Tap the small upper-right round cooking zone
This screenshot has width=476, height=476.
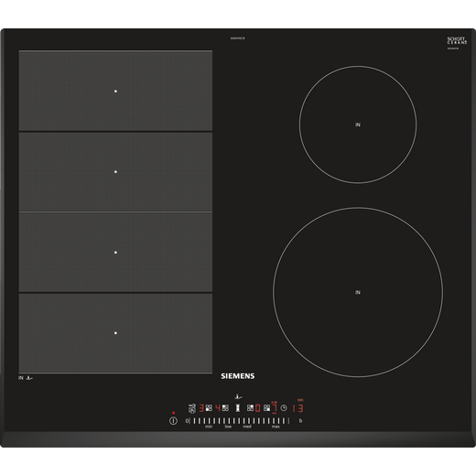coord(358,124)
